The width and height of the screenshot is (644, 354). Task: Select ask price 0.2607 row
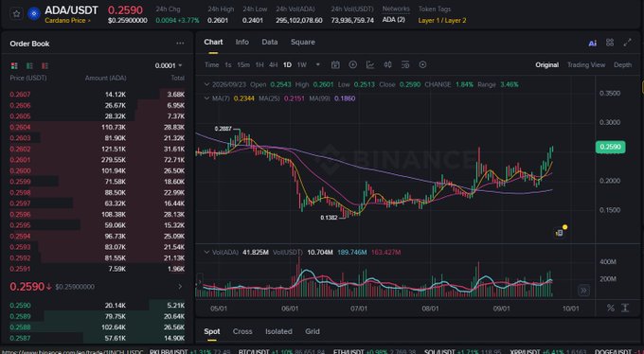click(98, 95)
